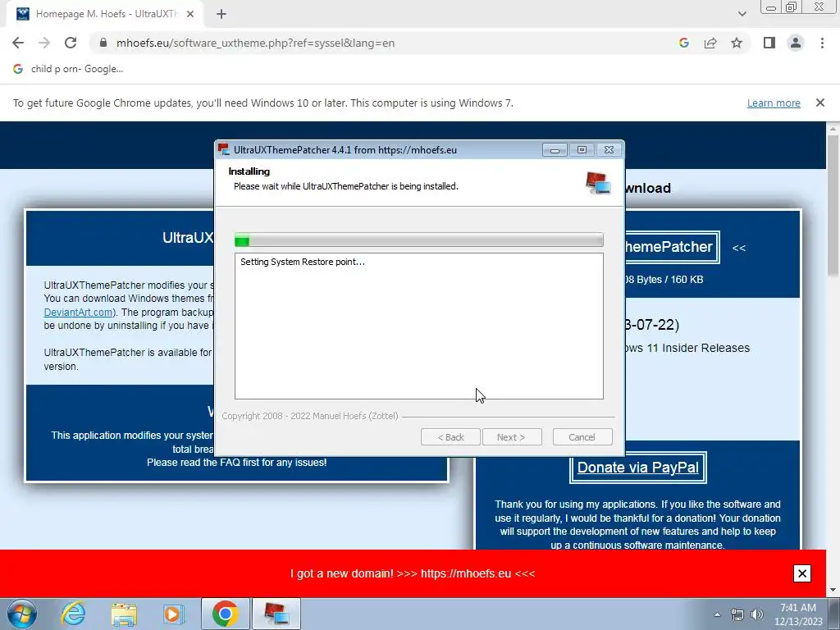Click the forward navigation arrow in Chrome
The height and width of the screenshot is (630, 840).
44,43
